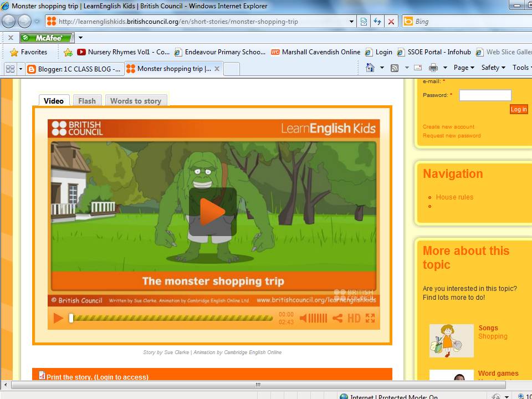Viewport: 532px width, 399px height.
Task: Open Nursery Rhymes Vol1 favorite link
Action: [124, 52]
